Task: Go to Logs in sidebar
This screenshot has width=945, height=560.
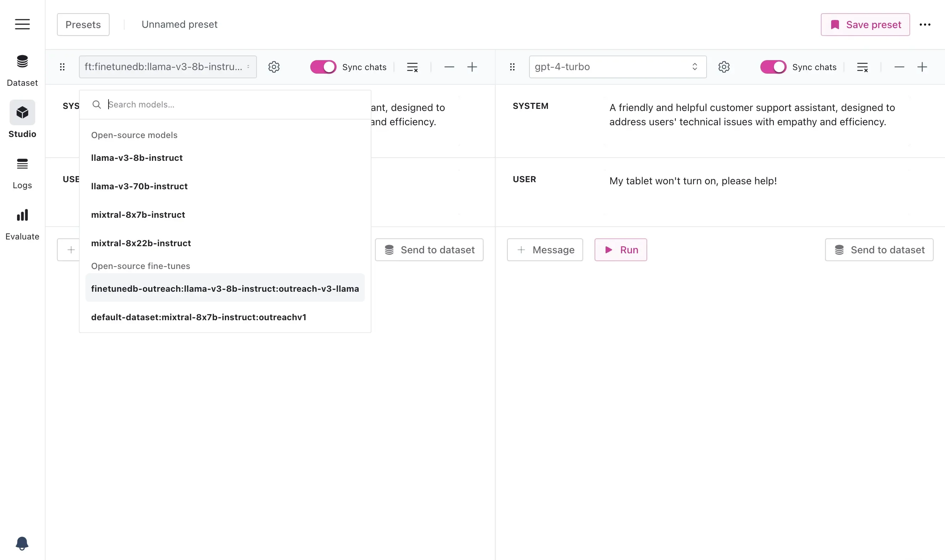Action: click(22, 173)
